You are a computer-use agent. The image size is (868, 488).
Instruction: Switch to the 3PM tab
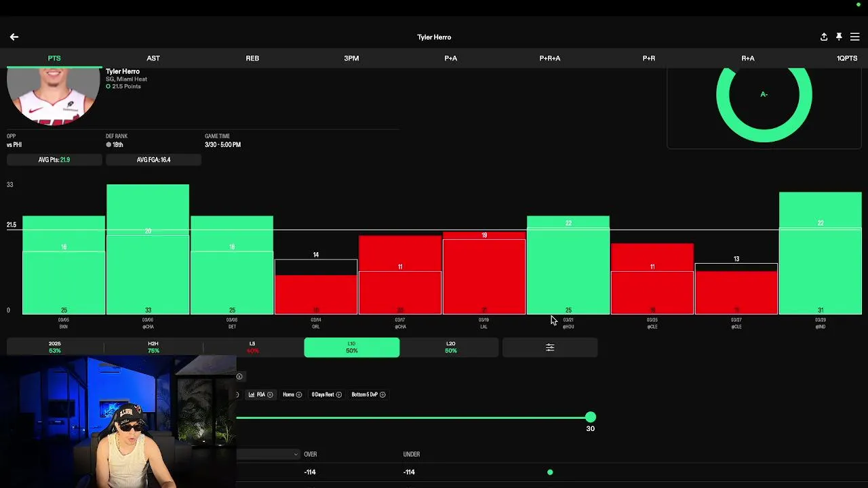(351, 58)
